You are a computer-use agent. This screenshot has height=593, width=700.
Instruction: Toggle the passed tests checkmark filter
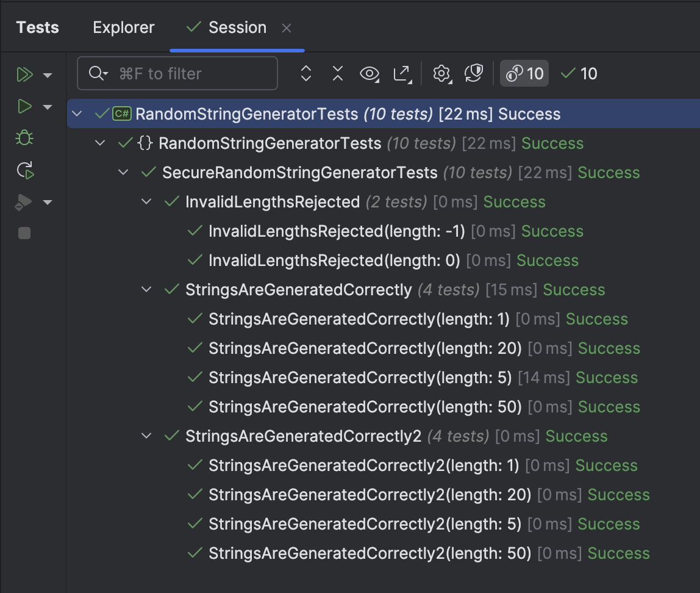tap(577, 73)
